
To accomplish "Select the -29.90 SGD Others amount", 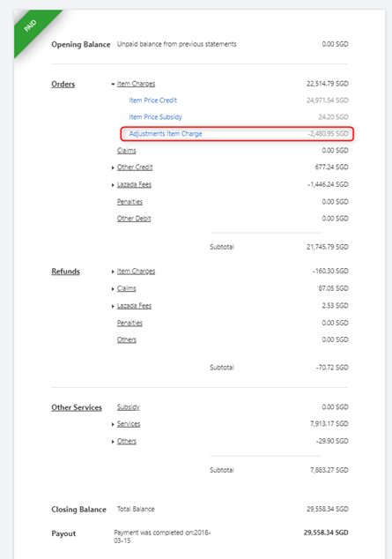I will [x=333, y=442].
